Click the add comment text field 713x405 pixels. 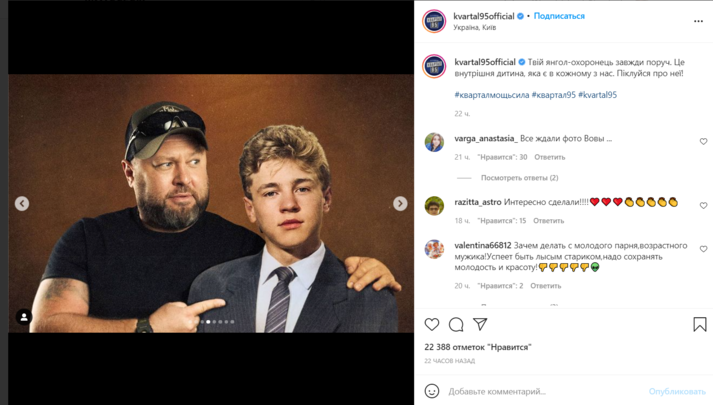pyautogui.click(x=540, y=391)
